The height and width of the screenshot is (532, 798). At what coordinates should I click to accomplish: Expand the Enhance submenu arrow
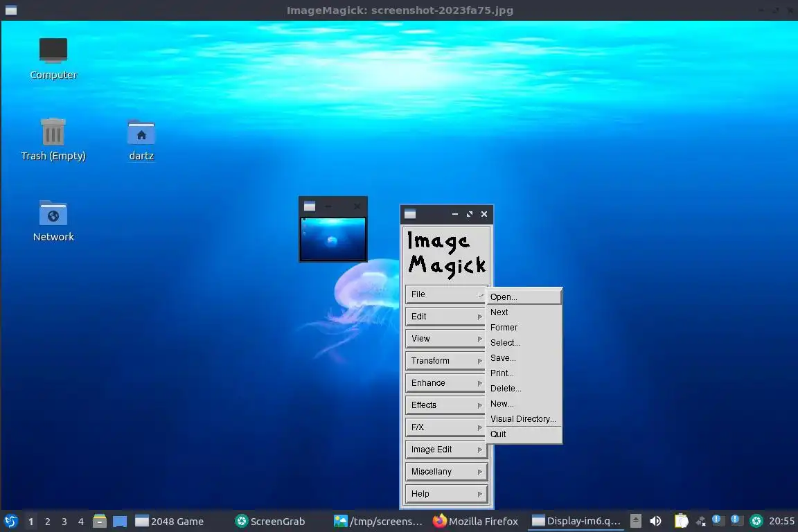pos(479,383)
